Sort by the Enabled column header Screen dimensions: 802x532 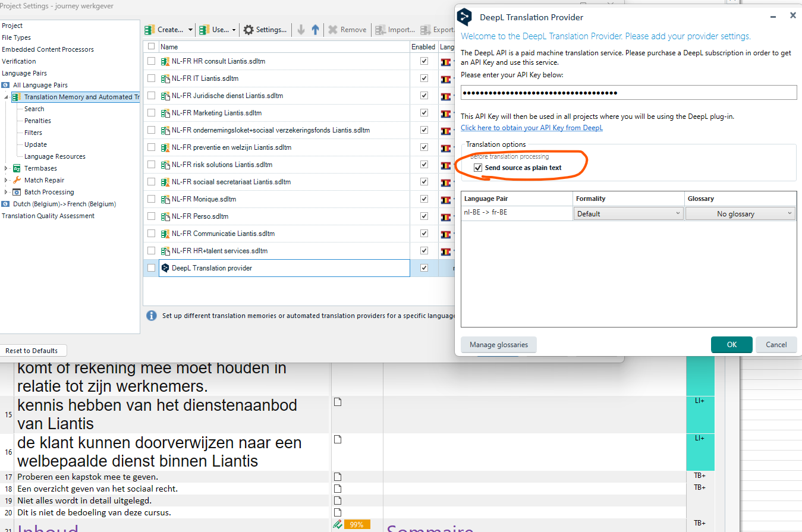(x=423, y=46)
